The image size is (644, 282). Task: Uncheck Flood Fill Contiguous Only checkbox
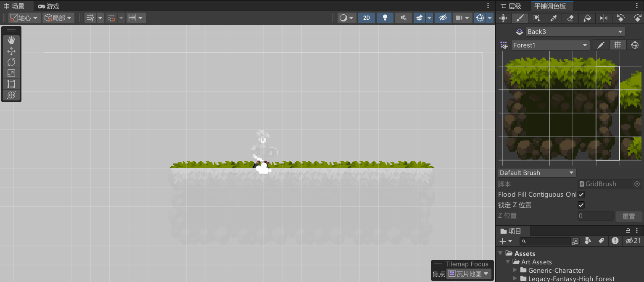[x=581, y=195]
